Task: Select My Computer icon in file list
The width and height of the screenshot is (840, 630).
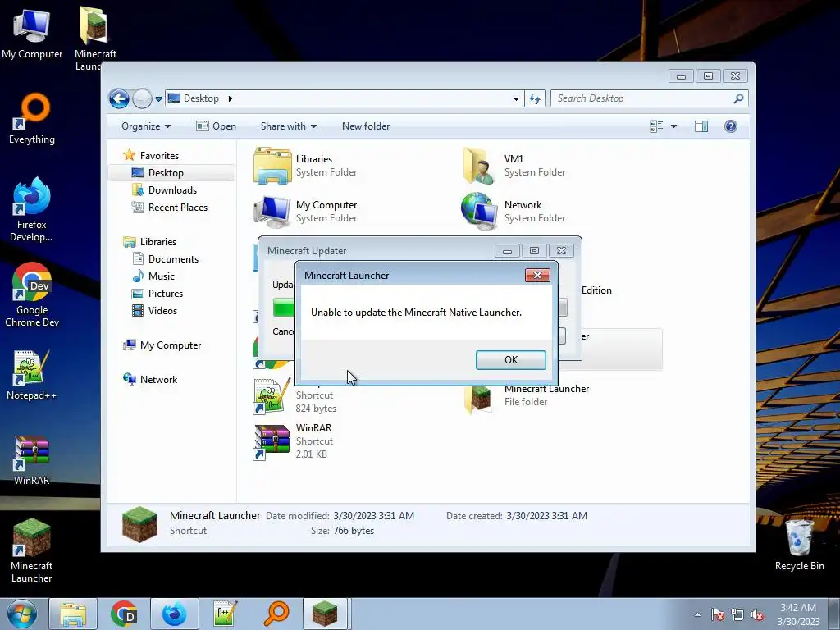Action: (x=272, y=211)
